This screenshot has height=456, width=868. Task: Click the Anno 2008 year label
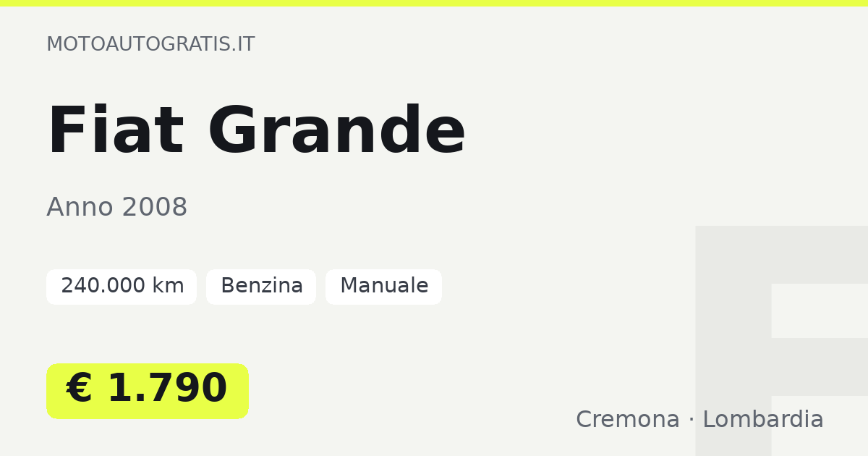pyautogui.click(x=117, y=208)
